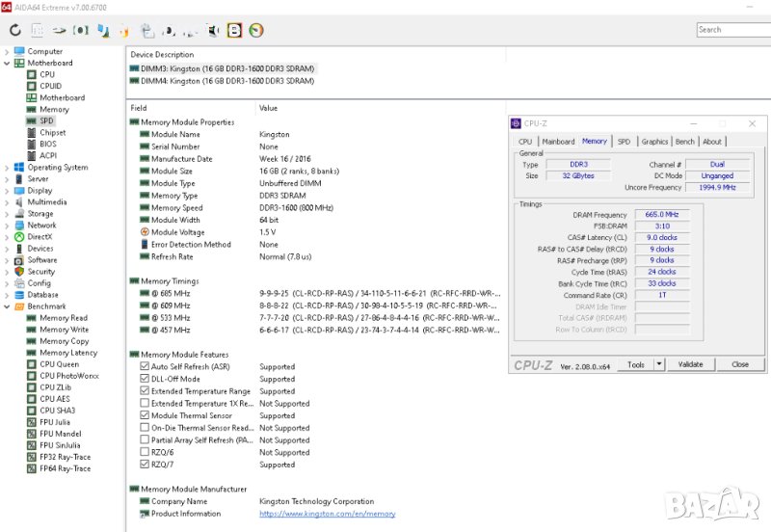Image resolution: width=771 pixels, height=532 pixels.
Task: Open the Tools dropdown arrow in CPU-Z
Action: [660, 364]
